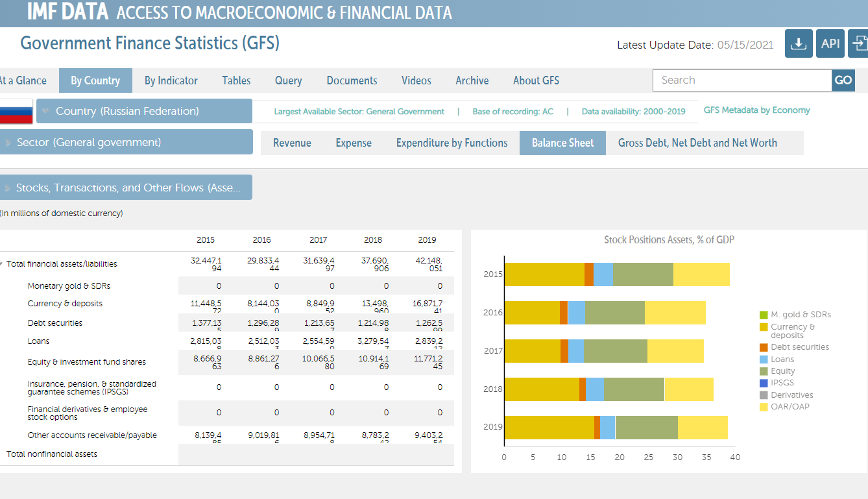
Task: Switch to the By Indicator tab
Action: tap(171, 80)
